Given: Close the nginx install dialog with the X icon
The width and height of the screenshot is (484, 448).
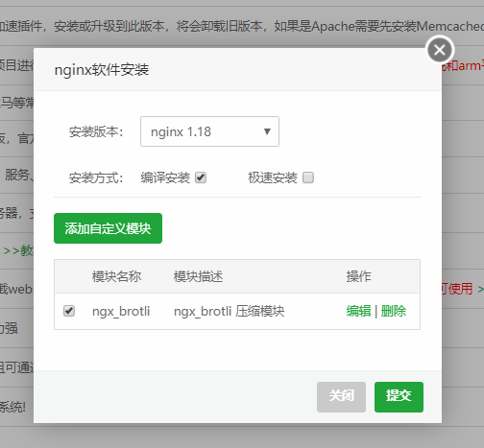Looking at the screenshot, I should pyautogui.click(x=440, y=50).
